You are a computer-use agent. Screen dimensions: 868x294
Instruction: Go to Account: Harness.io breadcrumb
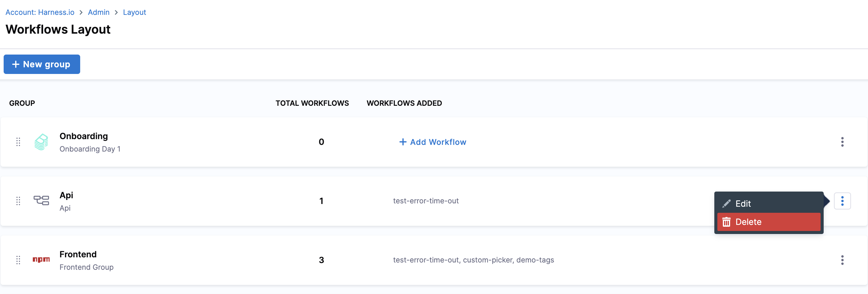(40, 12)
